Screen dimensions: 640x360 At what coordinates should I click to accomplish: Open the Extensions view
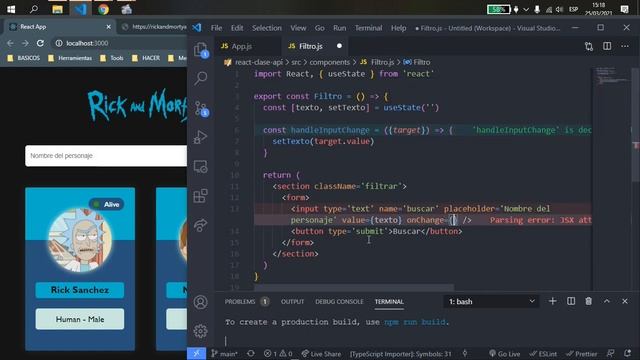click(x=200, y=196)
